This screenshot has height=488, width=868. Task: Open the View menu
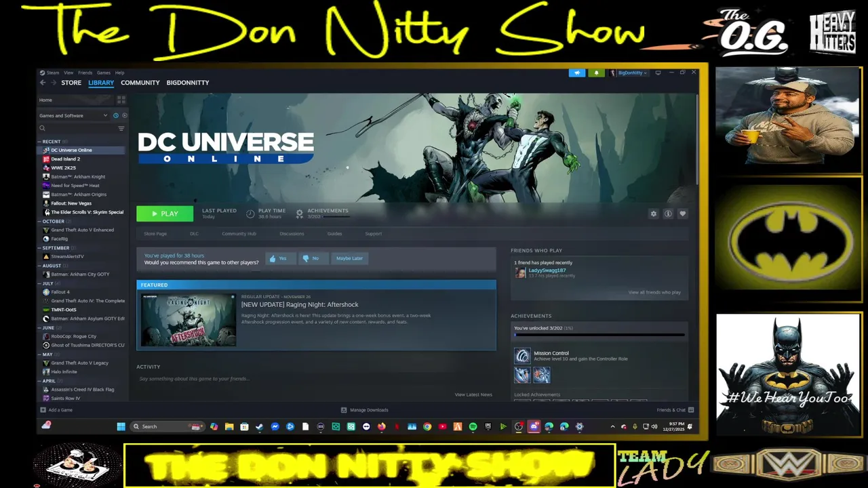tap(68, 73)
